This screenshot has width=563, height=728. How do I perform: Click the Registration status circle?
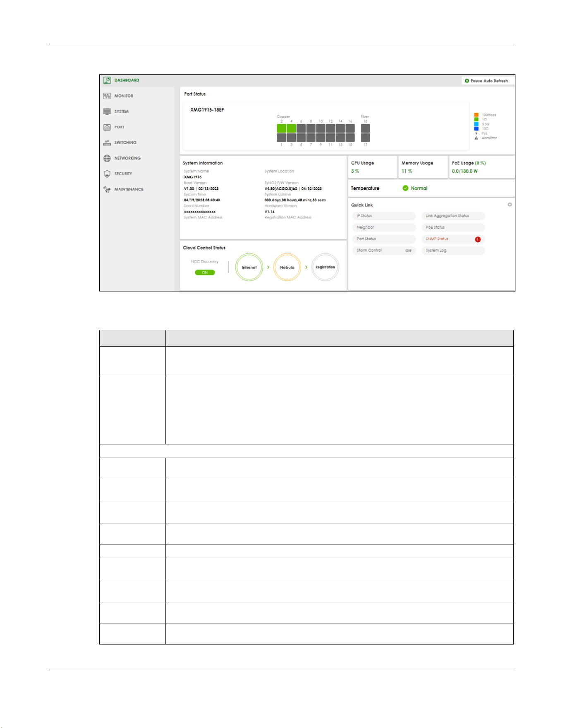click(325, 267)
